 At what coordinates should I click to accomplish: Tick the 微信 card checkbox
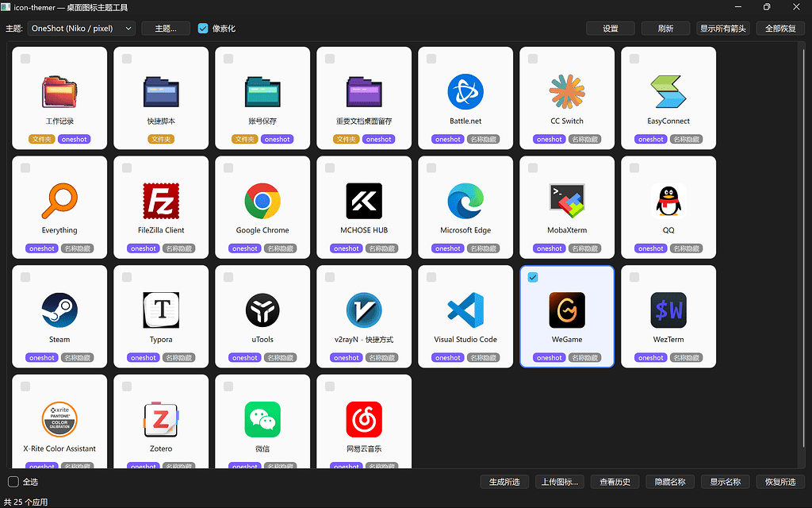(228, 387)
